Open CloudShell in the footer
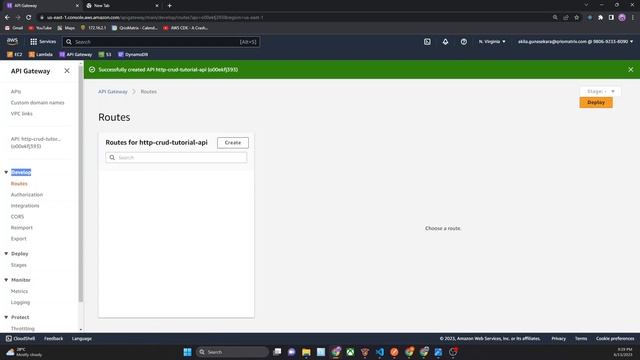The height and width of the screenshot is (360, 640). click(20, 338)
